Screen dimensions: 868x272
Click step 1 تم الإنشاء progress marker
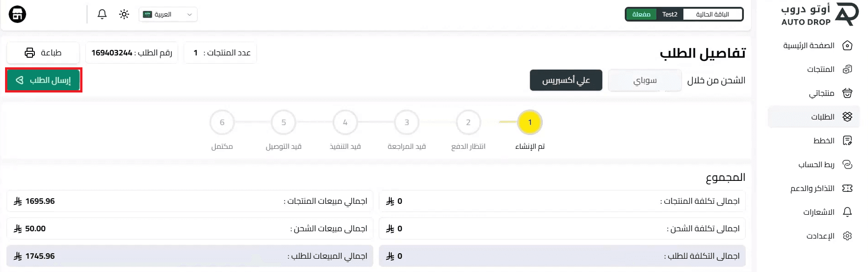[x=530, y=122]
